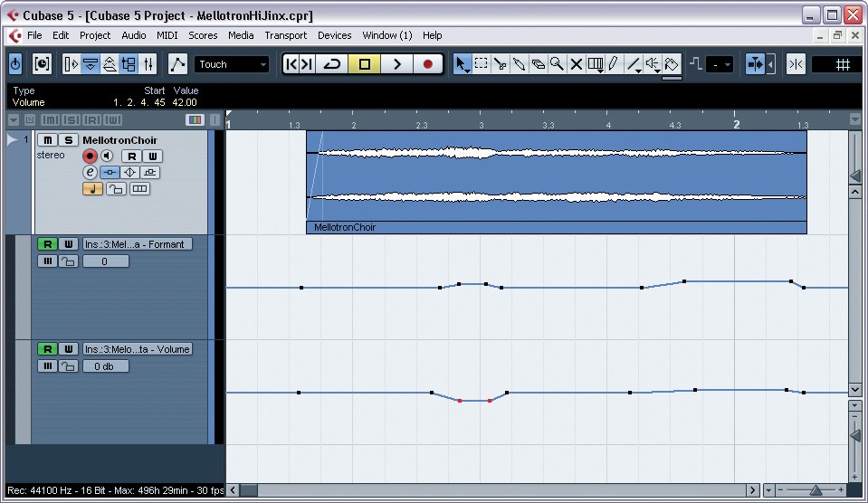The height and width of the screenshot is (503, 868).
Task: Toggle the Autoscroll button
Action: [755, 64]
